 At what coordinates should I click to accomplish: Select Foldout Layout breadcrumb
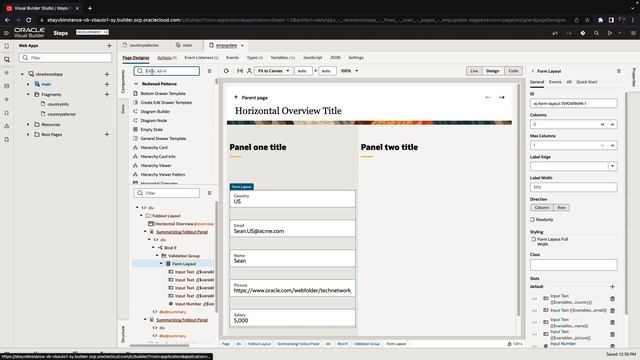coord(259,344)
